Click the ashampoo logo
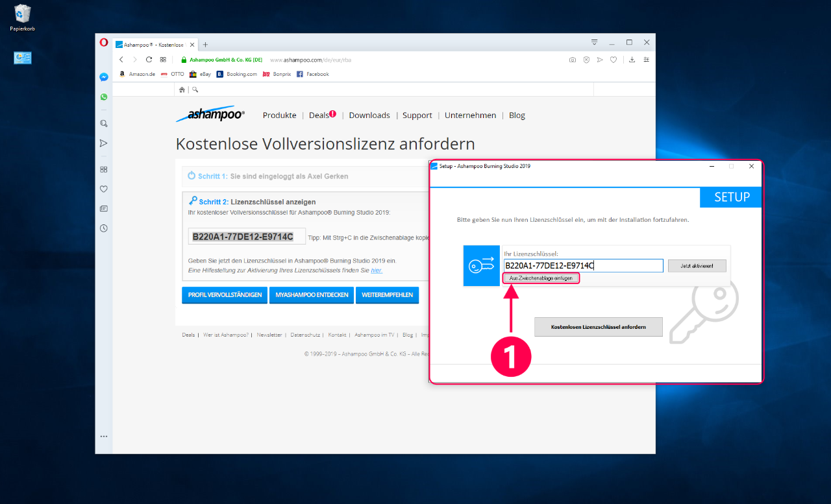The height and width of the screenshot is (504, 831). (x=210, y=114)
